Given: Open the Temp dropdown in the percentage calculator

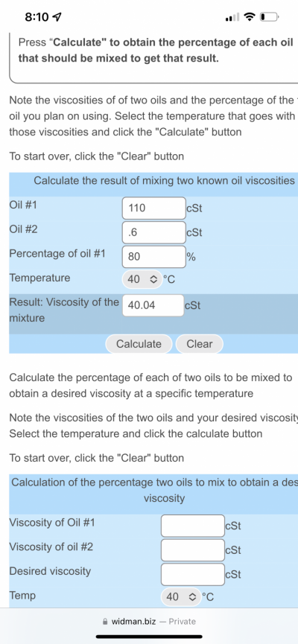Looking at the screenshot, I should (180, 597).
